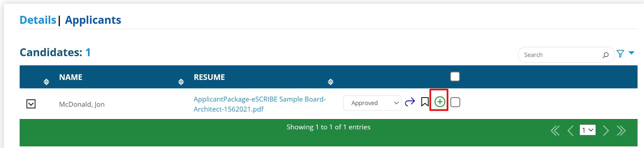The height and width of the screenshot is (148, 644).
Task: Jump to the last page of entries
Action: click(x=621, y=130)
